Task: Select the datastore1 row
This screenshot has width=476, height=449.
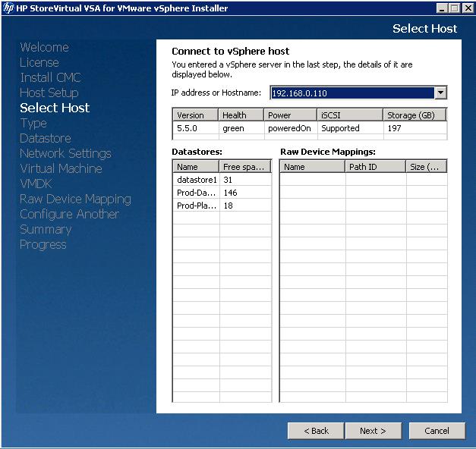Action: (222, 180)
